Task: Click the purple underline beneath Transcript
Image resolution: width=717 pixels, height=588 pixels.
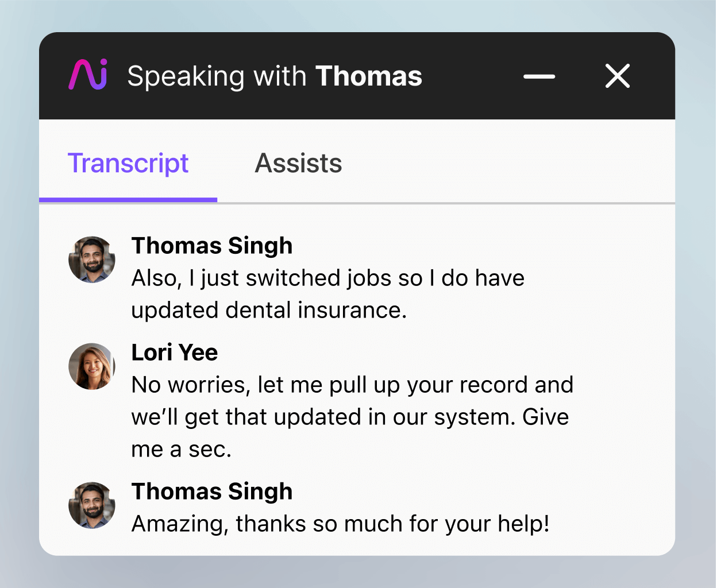Action: coord(128,200)
